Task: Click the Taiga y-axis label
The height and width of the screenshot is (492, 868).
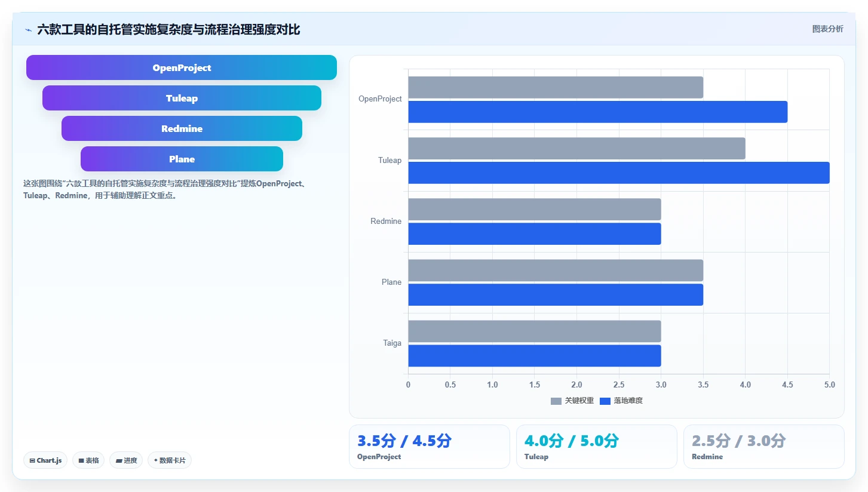Action: click(392, 343)
